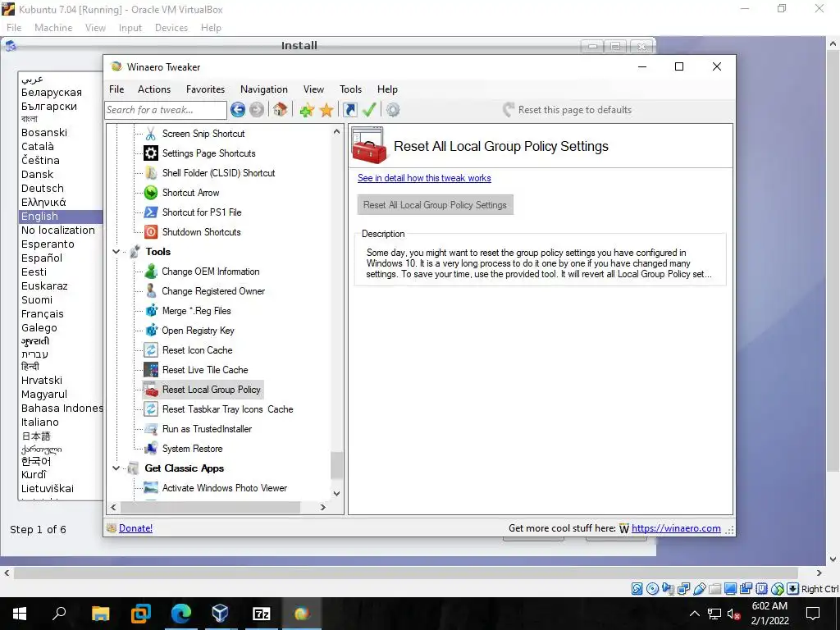The height and width of the screenshot is (630, 840).
Task: Select the Change OEM Information icon
Action: click(x=151, y=272)
